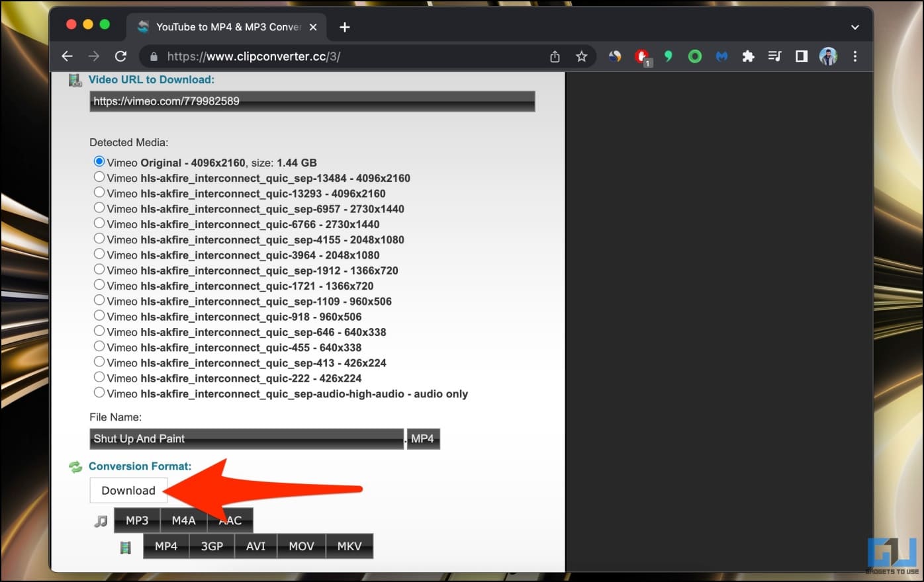
Task: Click the 'File Name:' label
Action: 116,417
